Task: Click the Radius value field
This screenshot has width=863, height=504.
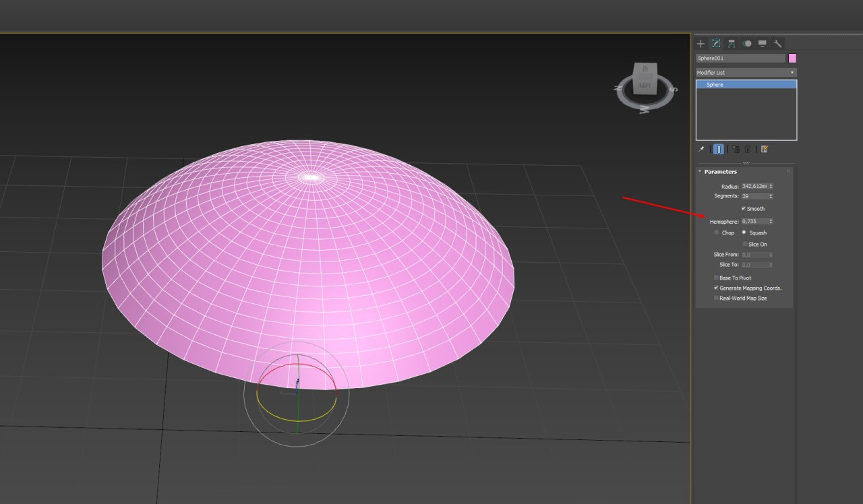Action: [x=754, y=186]
